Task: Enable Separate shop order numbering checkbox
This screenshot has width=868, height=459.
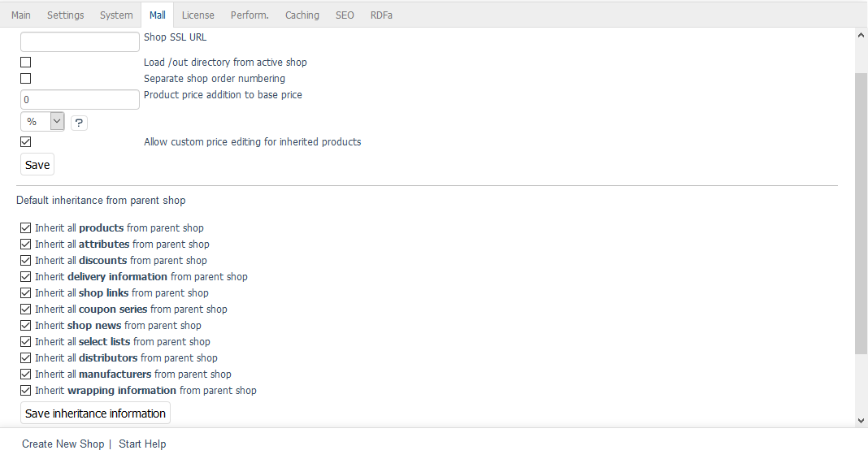Action: point(26,79)
